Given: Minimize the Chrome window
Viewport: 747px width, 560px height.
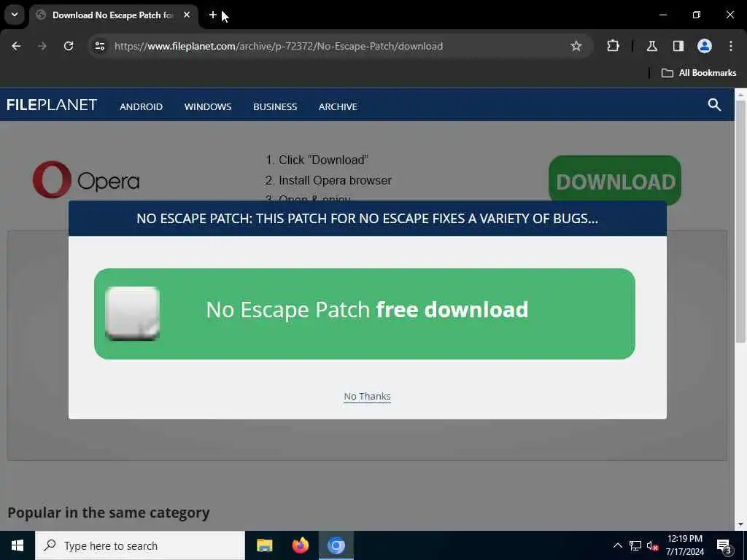Looking at the screenshot, I should pyautogui.click(x=662, y=15).
